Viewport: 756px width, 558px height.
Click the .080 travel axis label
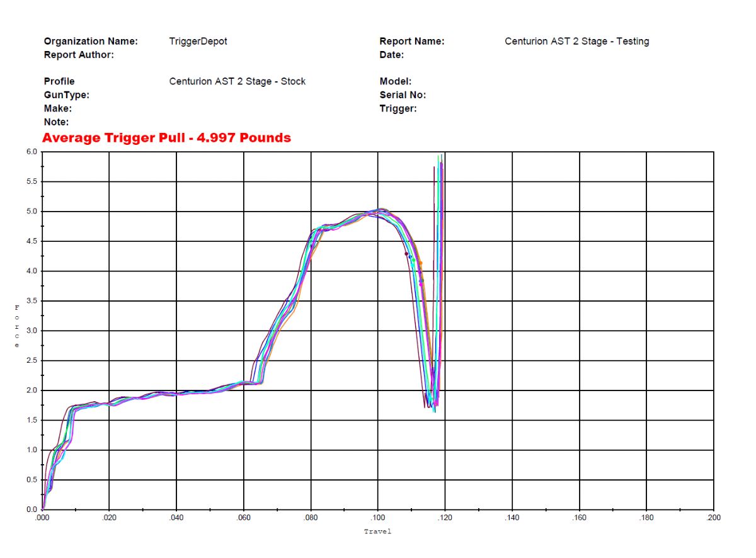click(x=311, y=518)
